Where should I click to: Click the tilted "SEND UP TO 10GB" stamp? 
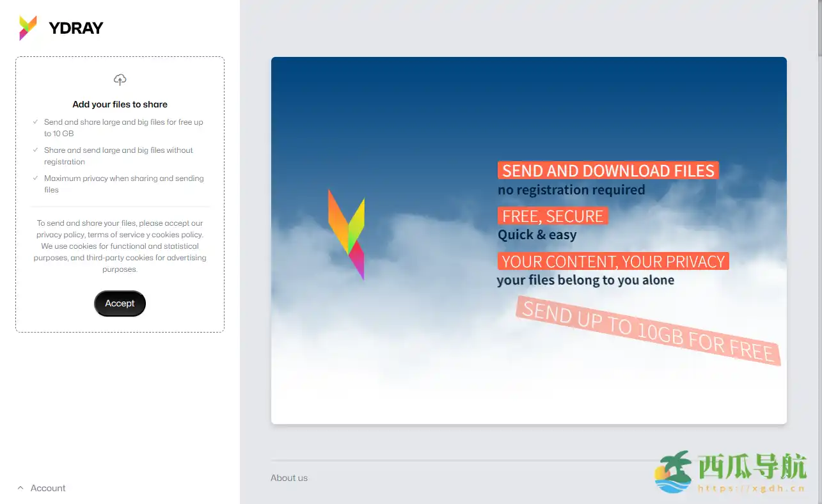click(x=648, y=331)
